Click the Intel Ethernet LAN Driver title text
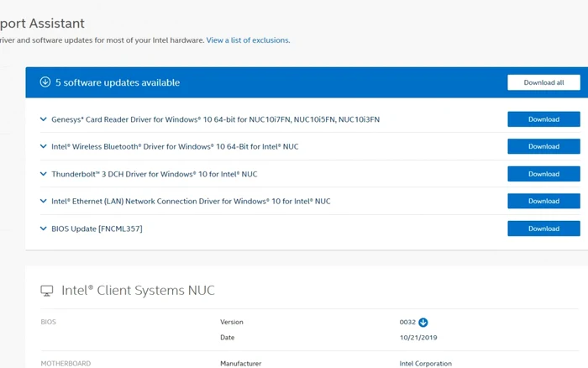 (x=191, y=201)
